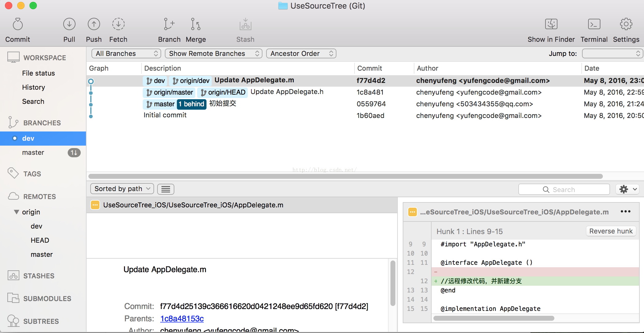
Task: Open parent commit link 1c8a48153c
Action: [x=182, y=319]
